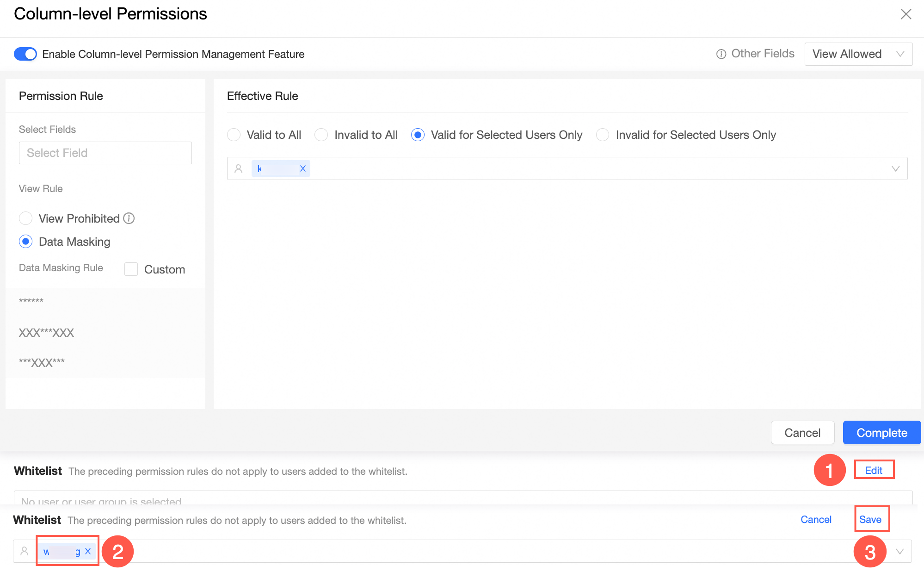Expand the Effective Rule user selector arrow
Screen dimensions: 924x572
point(895,169)
